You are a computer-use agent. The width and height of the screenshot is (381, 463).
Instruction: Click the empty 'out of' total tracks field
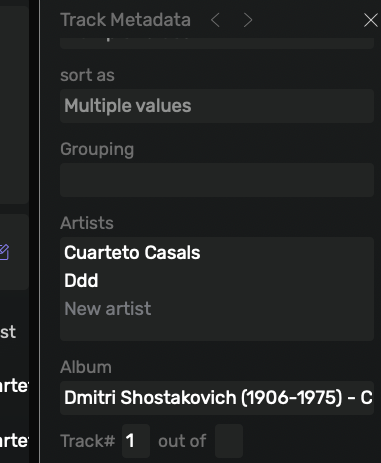coord(229,441)
